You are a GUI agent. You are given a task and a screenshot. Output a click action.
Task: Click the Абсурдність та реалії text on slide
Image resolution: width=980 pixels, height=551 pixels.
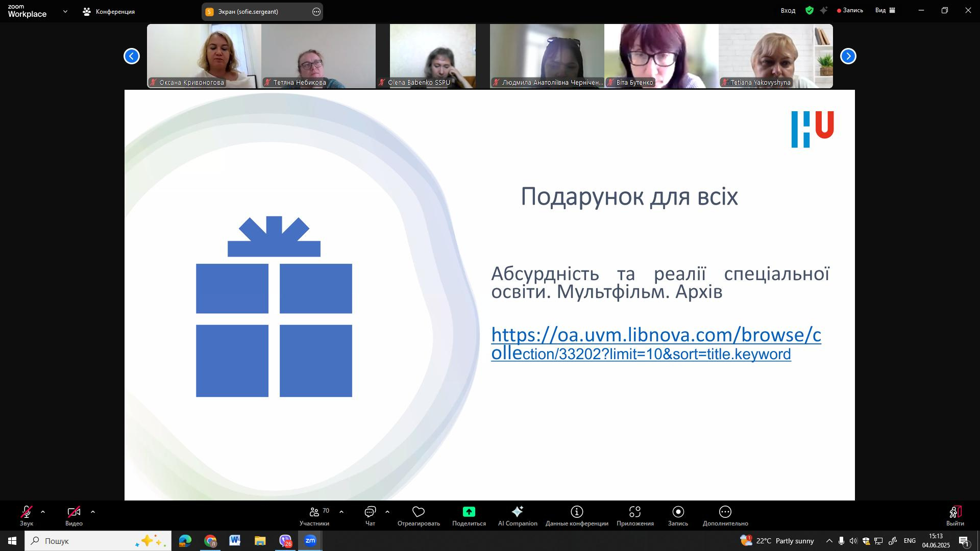[x=660, y=283]
